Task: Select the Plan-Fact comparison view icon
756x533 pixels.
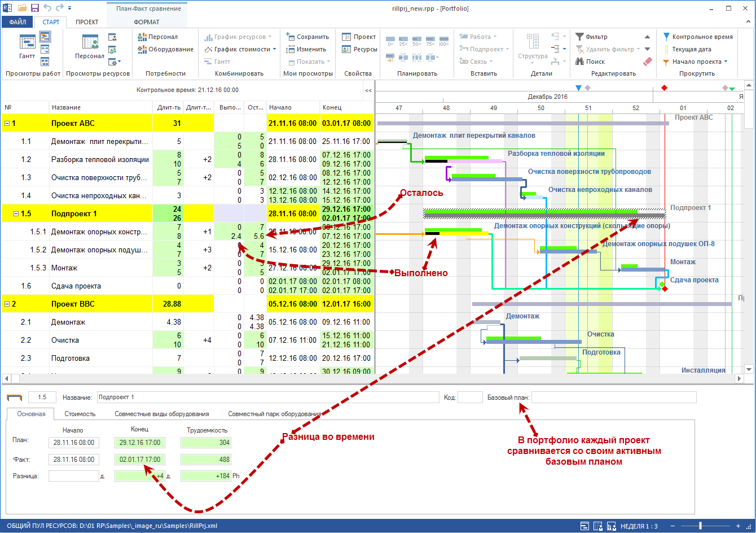Action: [x=45, y=37]
